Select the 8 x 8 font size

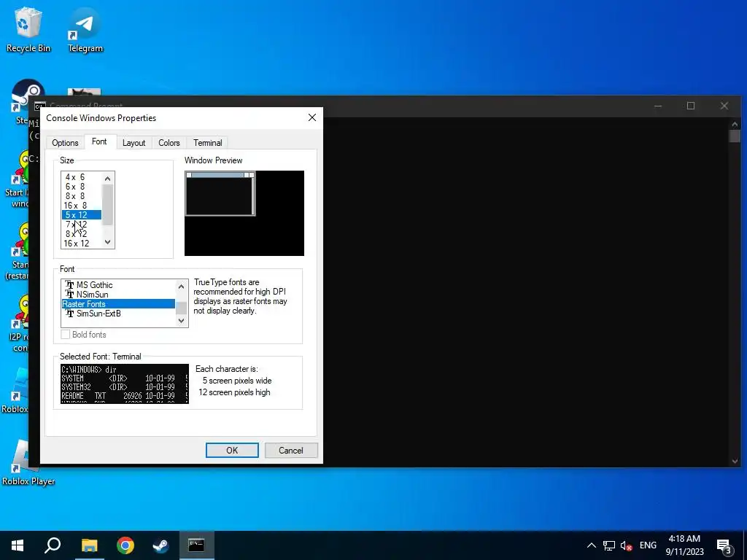click(x=81, y=196)
